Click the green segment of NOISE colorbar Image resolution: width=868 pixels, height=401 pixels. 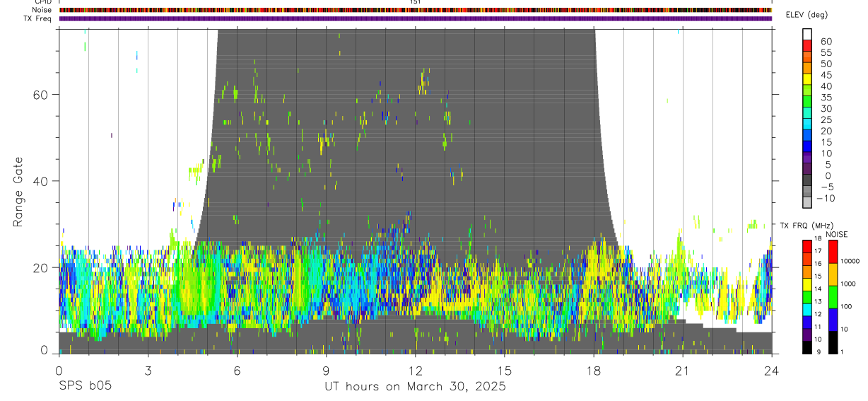tap(833, 296)
